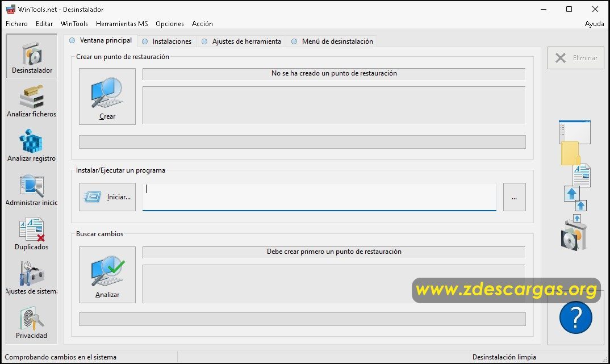This screenshot has height=364, width=610.
Task: Open the Herramientas MS menu
Action: (x=122, y=24)
